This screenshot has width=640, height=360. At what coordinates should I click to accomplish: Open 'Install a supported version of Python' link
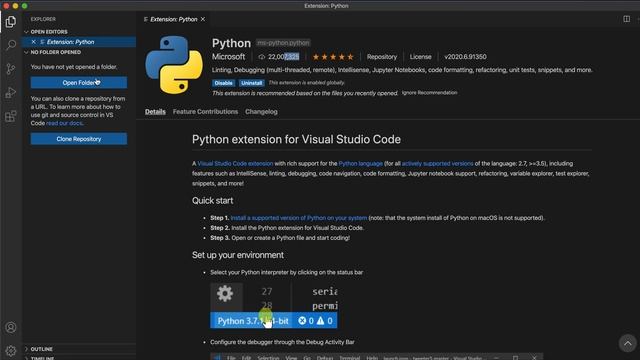[299, 218]
